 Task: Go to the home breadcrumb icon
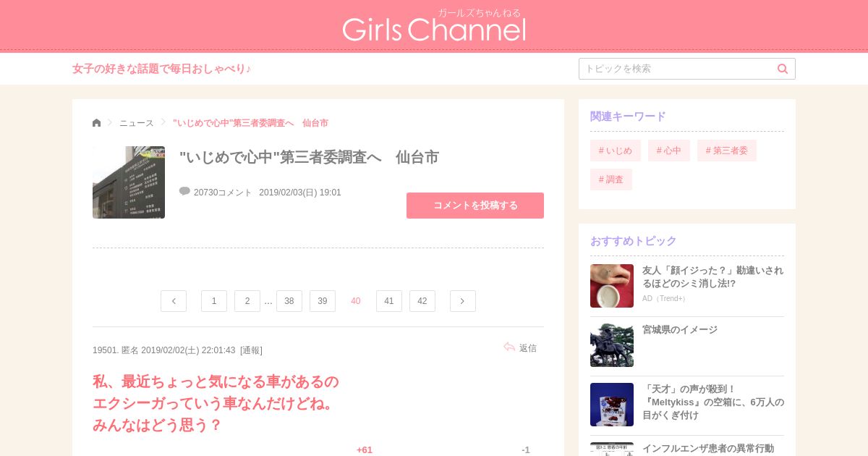coord(97,123)
